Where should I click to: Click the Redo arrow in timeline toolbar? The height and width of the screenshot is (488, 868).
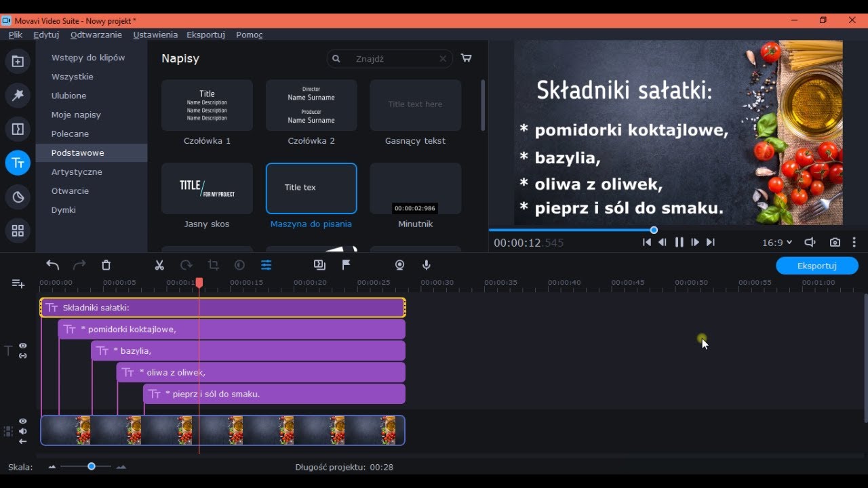coord(79,265)
